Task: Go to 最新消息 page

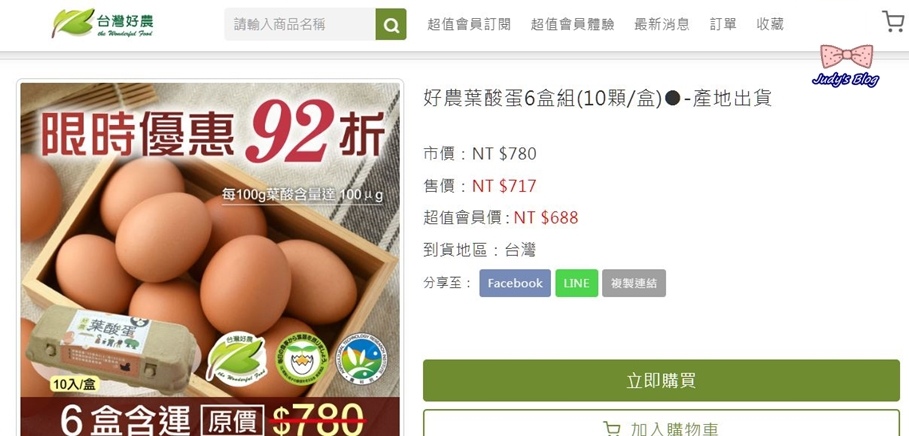Action: [x=662, y=24]
